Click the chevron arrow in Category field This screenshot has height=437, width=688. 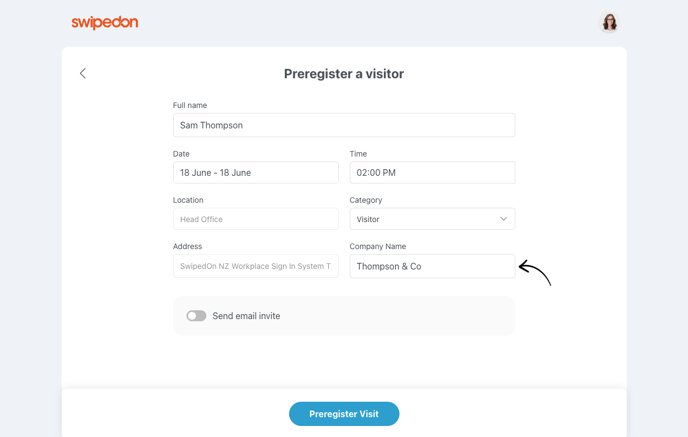pyautogui.click(x=503, y=218)
